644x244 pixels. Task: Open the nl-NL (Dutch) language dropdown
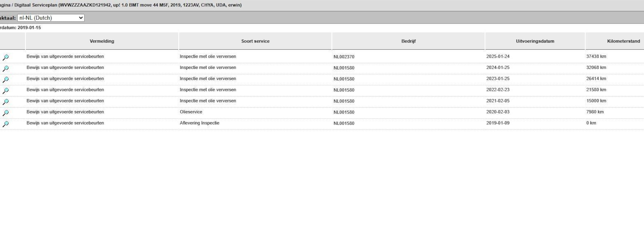[51, 18]
